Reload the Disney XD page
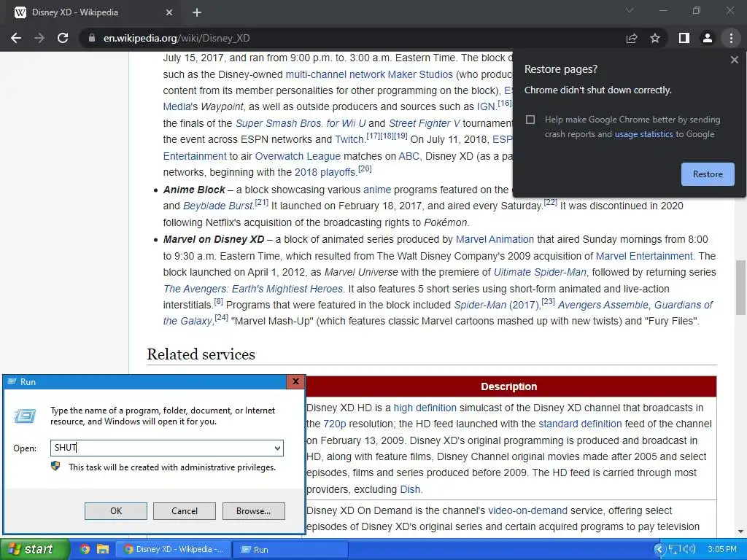 [63, 38]
